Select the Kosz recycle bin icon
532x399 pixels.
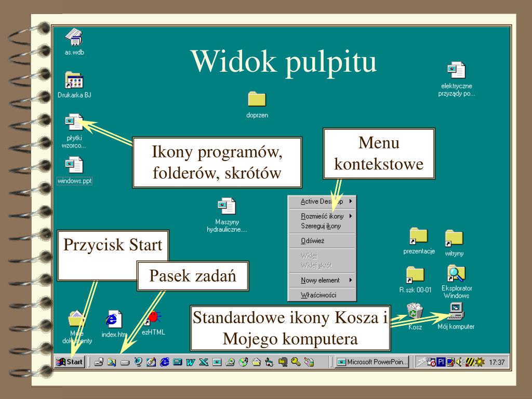click(x=415, y=316)
